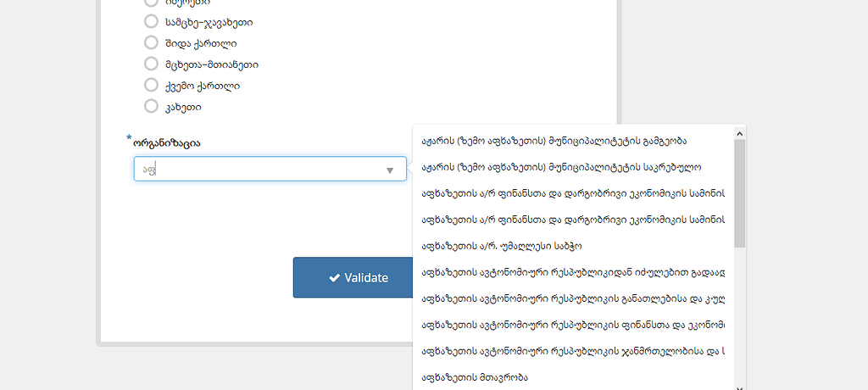Pick the ქვემო ქართლი radio option
The height and width of the screenshot is (390, 868).
[x=152, y=85]
